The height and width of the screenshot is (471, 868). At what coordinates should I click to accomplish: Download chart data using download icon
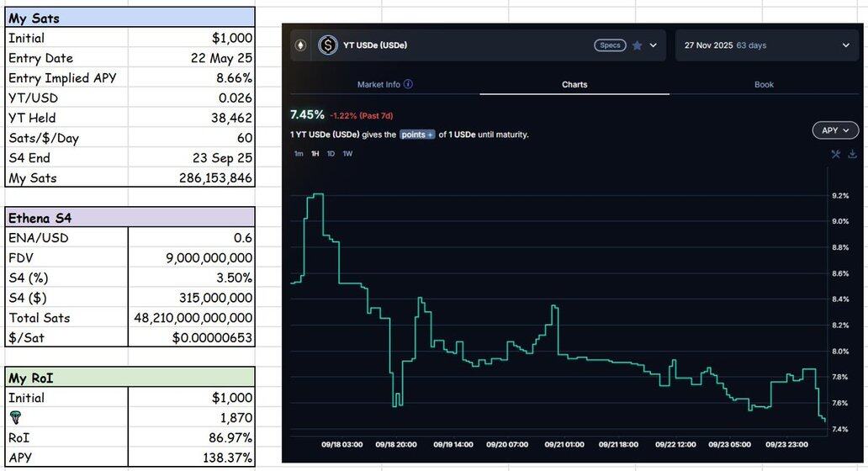(853, 154)
